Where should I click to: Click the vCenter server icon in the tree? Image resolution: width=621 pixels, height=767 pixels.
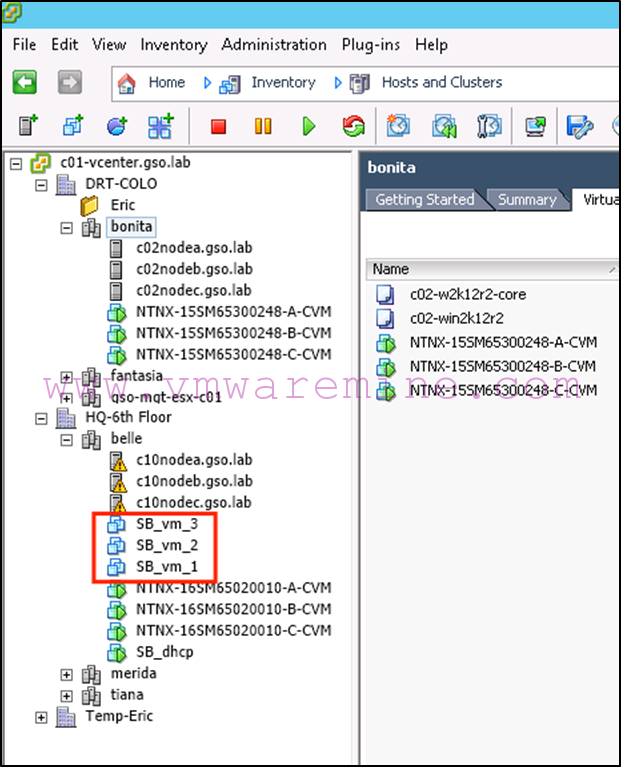[41, 163]
